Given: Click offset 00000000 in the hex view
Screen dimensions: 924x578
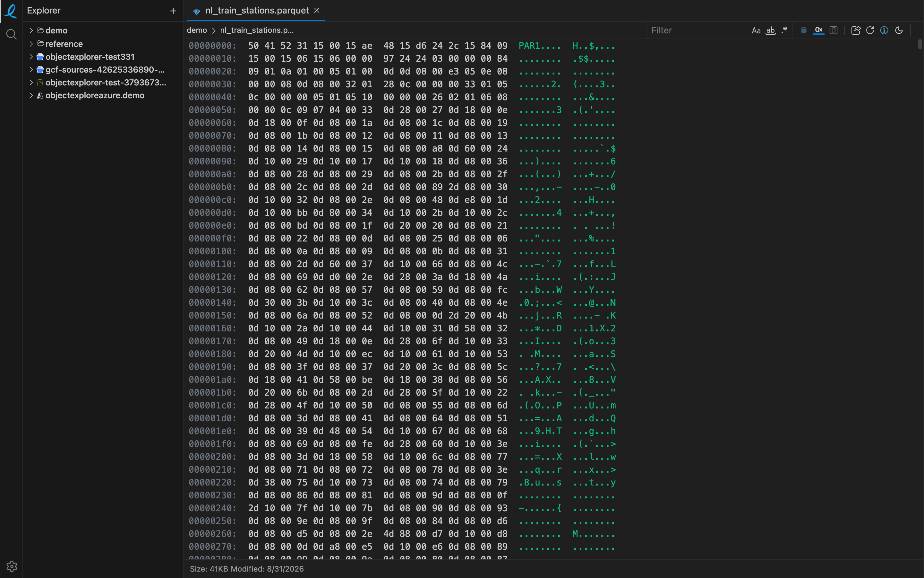Looking at the screenshot, I should pyautogui.click(x=213, y=46).
